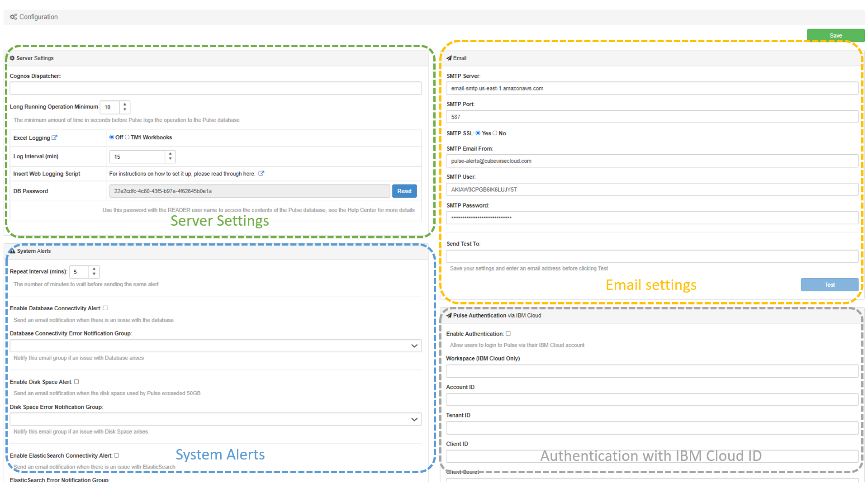Click the System Alerts warning triangle icon
The height and width of the screenshot is (488, 868).
click(12, 251)
